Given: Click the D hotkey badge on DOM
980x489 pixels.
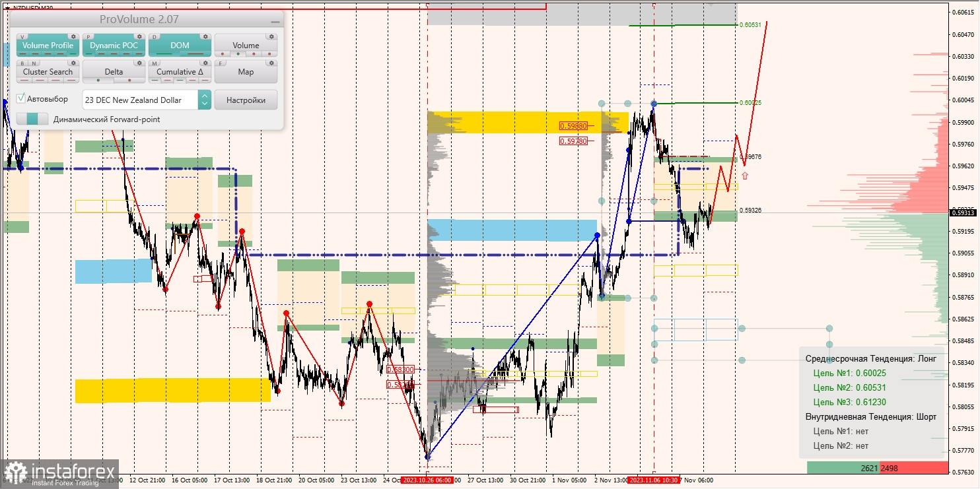Looking at the screenshot, I should coord(155,37).
